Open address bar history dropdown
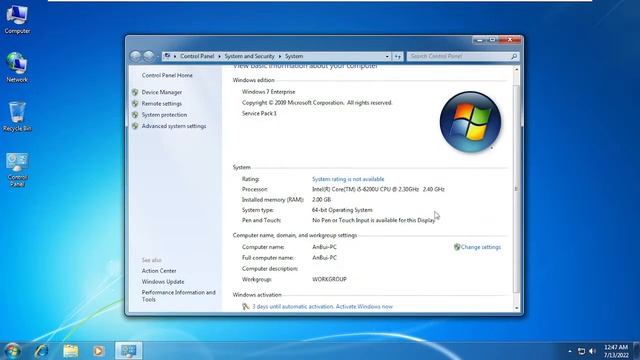The height and width of the screenshot is (360, 640). click(x=387, y=56)
